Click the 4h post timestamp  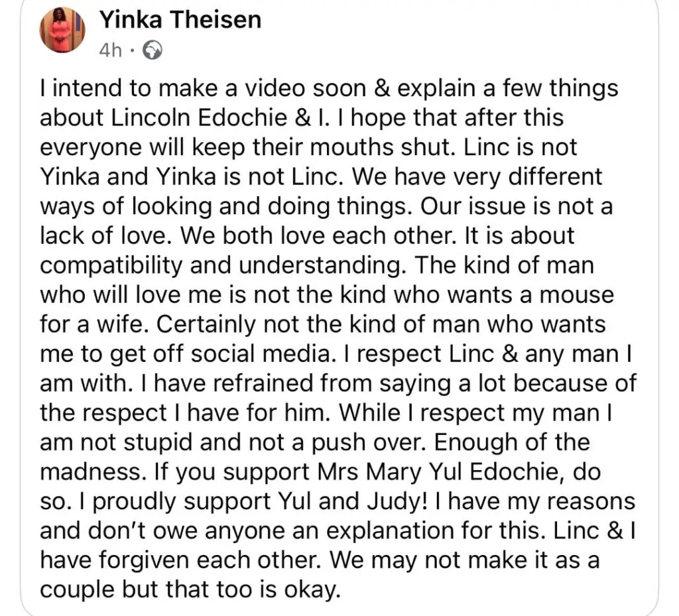pyautogui.click(x=110, y=51)
